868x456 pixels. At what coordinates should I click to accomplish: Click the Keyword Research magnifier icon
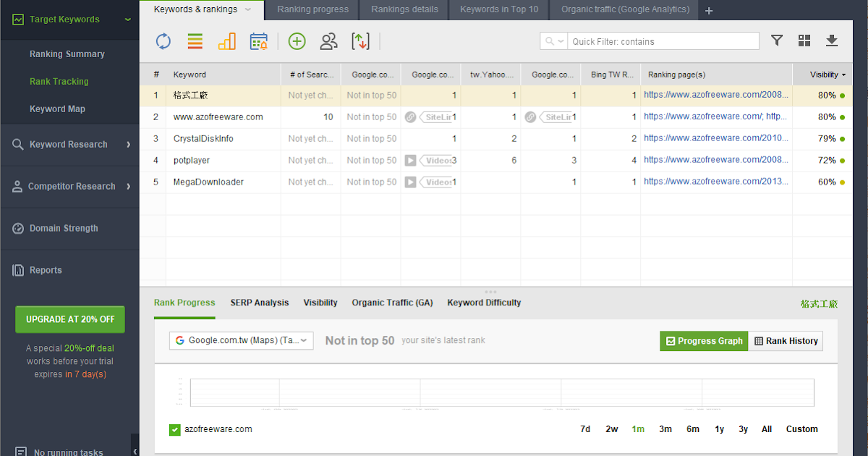click(x=18, y=144)
